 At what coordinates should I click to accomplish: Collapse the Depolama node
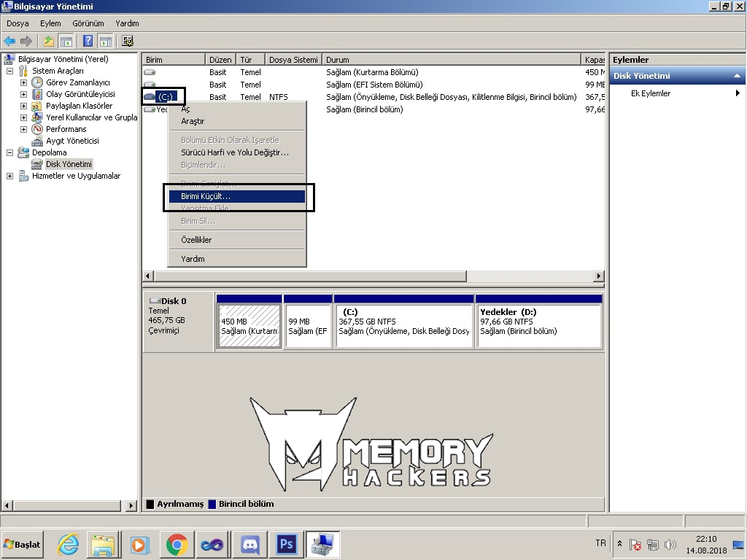pyautogui.click(x=9, y=152)
